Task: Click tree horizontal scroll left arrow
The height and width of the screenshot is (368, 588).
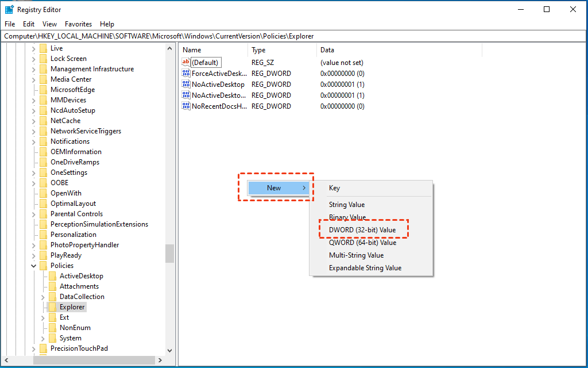Action: (6, 360)
